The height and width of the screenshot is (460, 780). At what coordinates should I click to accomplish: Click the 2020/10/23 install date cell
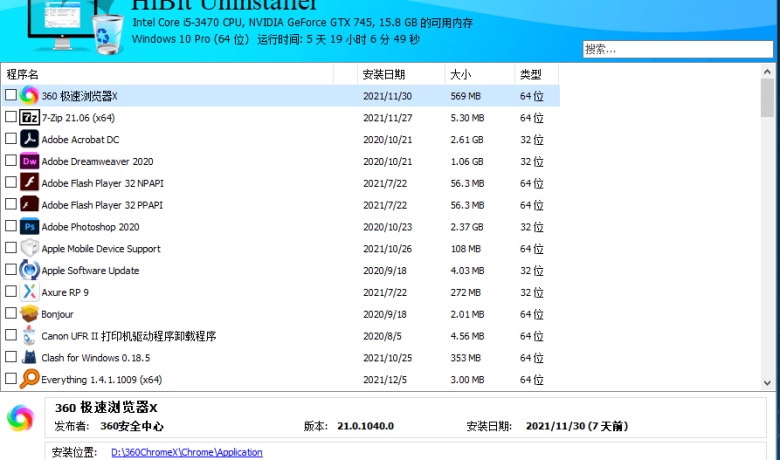388,227
